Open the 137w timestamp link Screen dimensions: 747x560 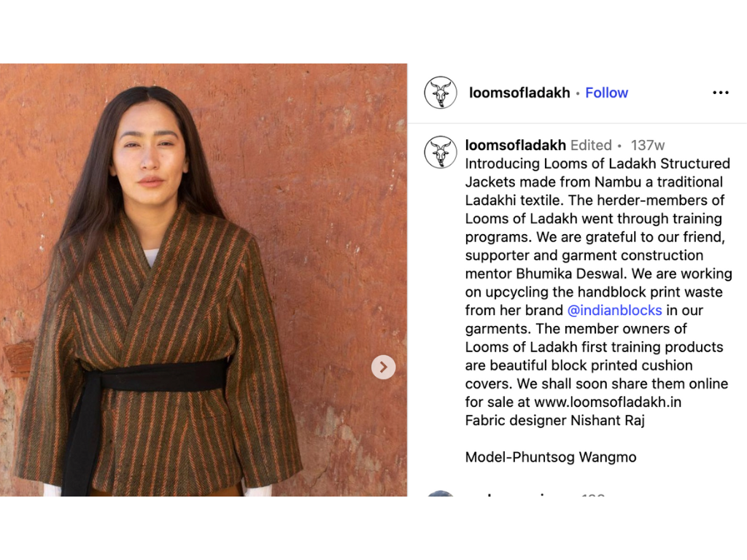(x=648, y=145)
